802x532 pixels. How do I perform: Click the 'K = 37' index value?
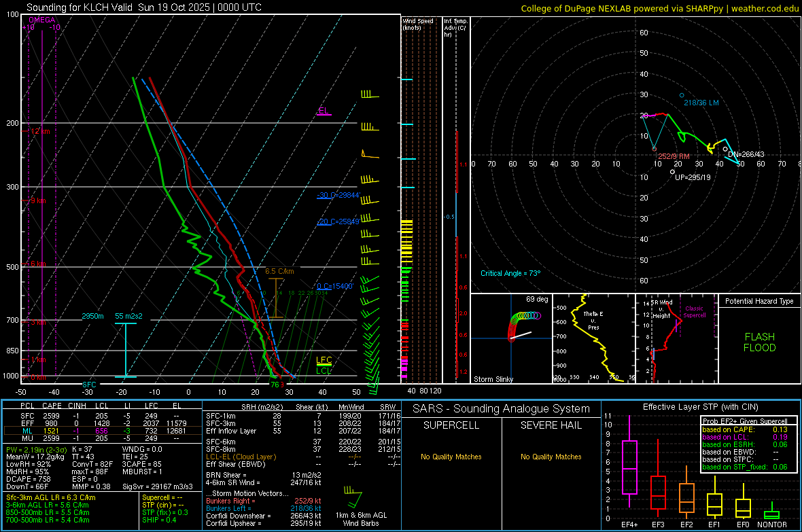(x=82, y=449)
